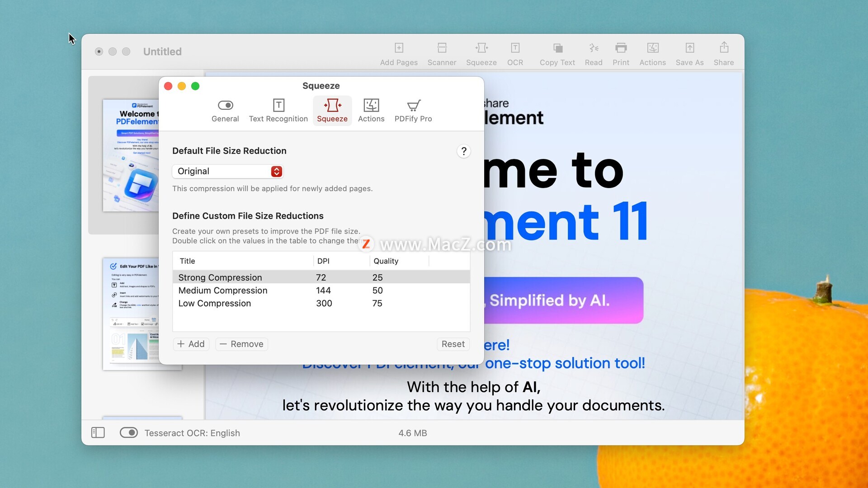Open the Scanner tool in toolbar
Screen dimensions: 868x488
click(442, 53)
